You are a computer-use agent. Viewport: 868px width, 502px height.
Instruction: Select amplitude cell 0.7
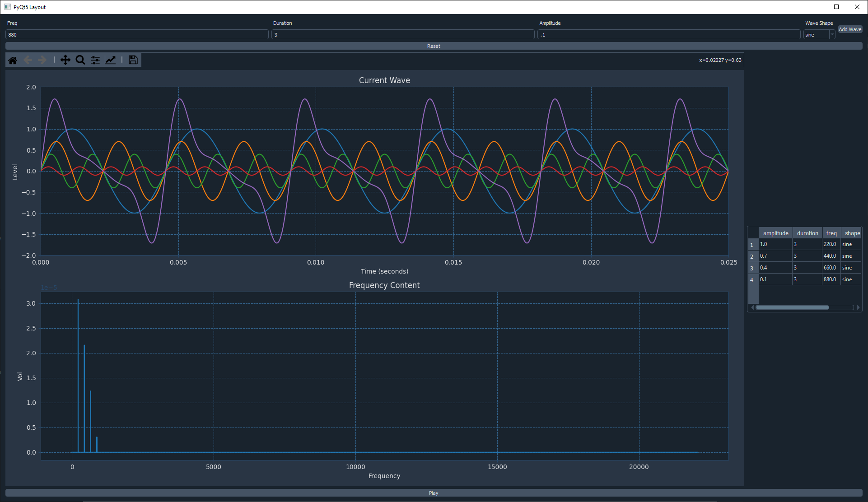[x=775, y=256]
